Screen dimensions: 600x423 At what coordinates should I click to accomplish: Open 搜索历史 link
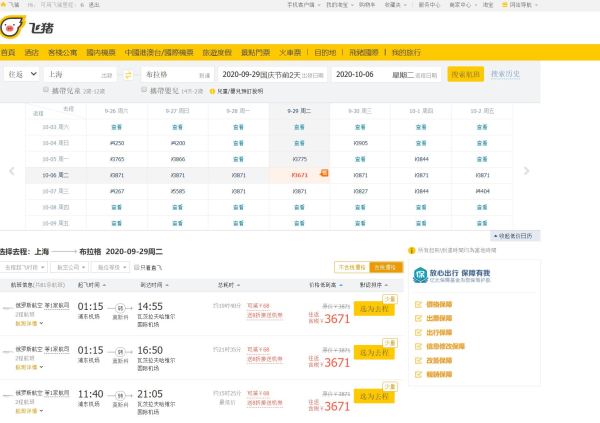click(505, 74)
